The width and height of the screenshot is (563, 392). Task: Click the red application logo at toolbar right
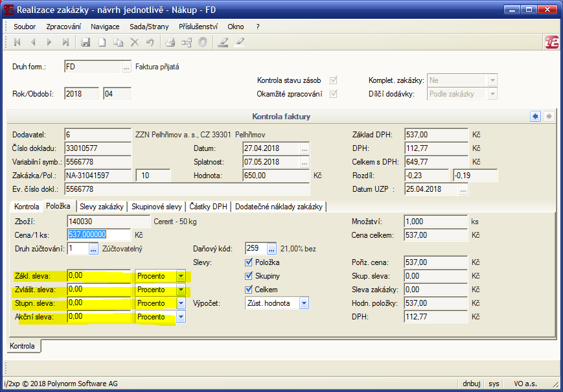tap(552, 42)
